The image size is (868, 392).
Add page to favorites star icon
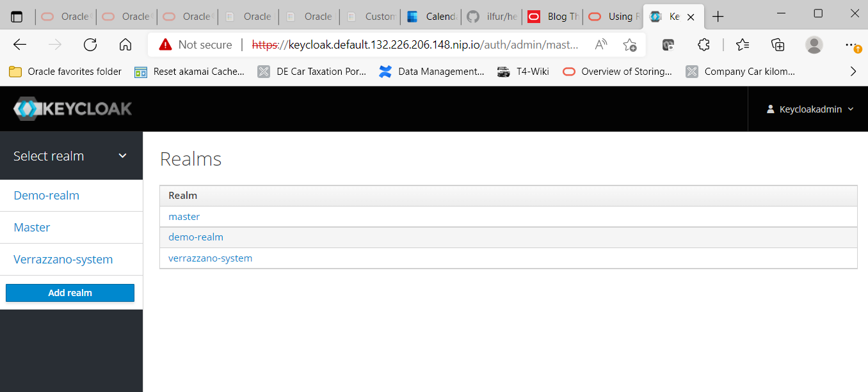[630, 45]
